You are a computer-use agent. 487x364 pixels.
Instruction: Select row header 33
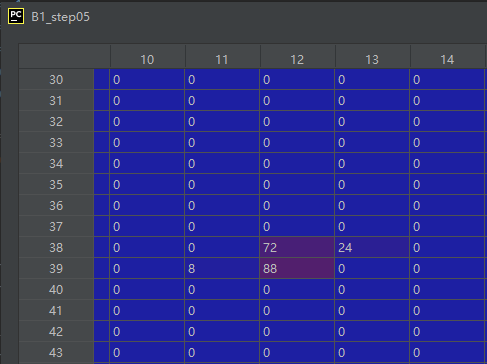pyautogui.click(x=56, y=143)
